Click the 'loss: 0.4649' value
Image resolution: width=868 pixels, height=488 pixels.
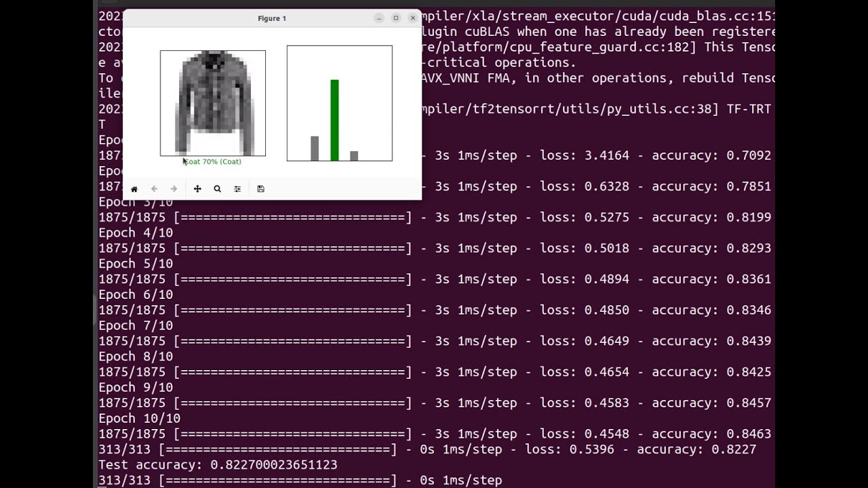coord(585,341)
